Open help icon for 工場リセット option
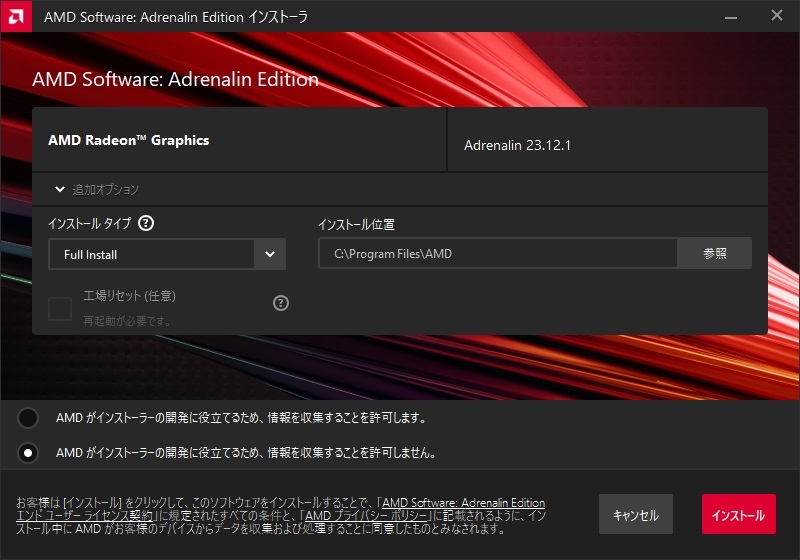The width and height of the screenshot is (800, 560). [x=281, y=303]
